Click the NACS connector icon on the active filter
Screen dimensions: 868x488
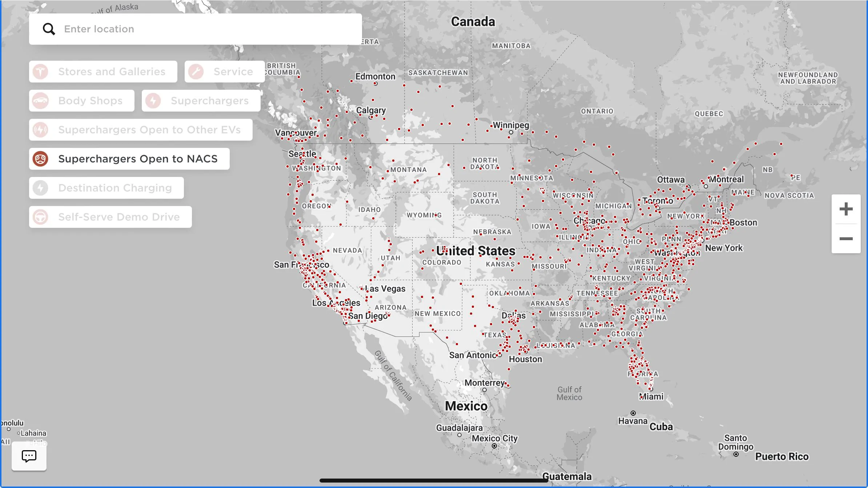[41, 158]
